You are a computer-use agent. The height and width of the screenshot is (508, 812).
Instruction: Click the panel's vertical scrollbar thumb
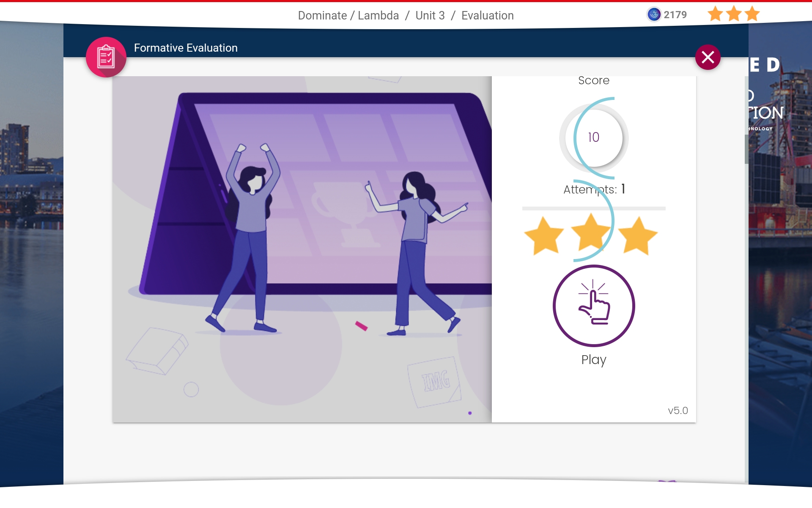(746, 149)
